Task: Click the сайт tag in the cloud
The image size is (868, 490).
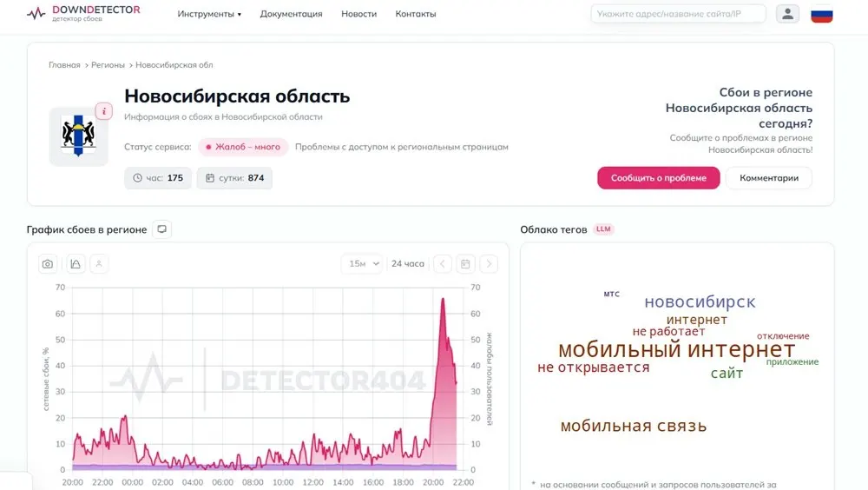Action: click(727, 373)
